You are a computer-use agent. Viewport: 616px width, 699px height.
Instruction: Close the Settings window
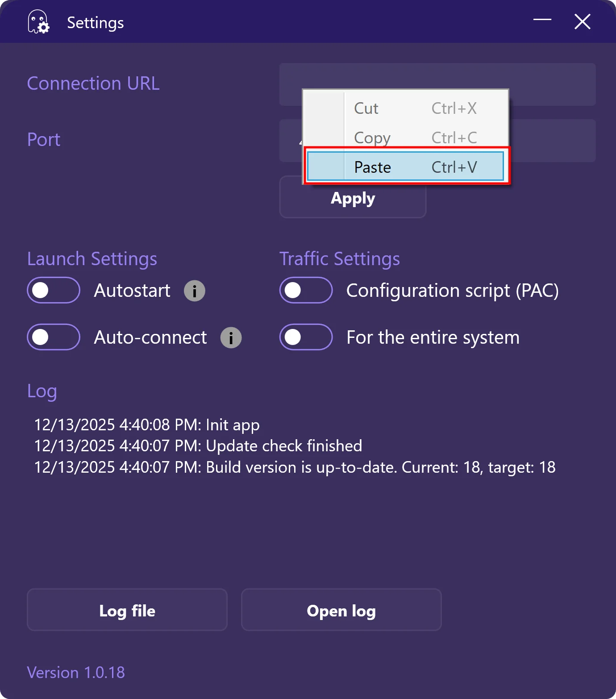(582, 21)
